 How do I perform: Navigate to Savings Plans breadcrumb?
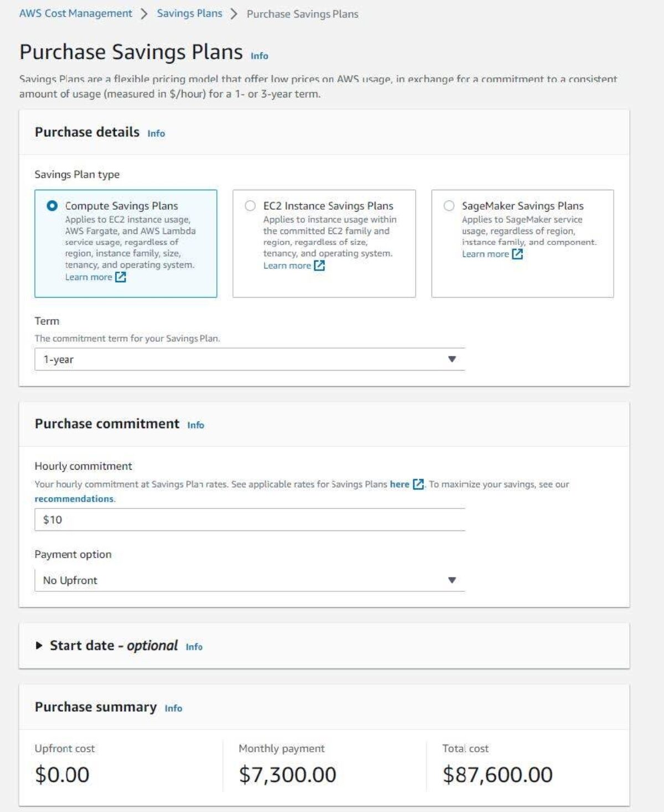189,13
